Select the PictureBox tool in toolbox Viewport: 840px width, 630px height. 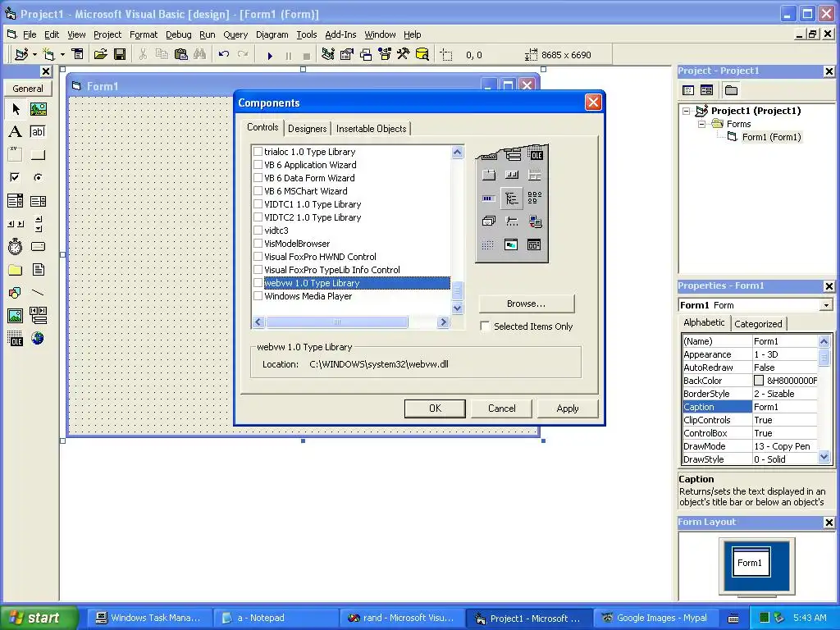pos(38,109)
